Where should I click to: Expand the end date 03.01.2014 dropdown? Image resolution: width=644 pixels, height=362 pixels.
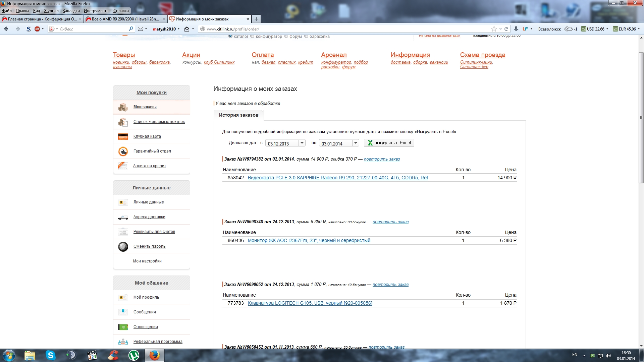(356, 143)
